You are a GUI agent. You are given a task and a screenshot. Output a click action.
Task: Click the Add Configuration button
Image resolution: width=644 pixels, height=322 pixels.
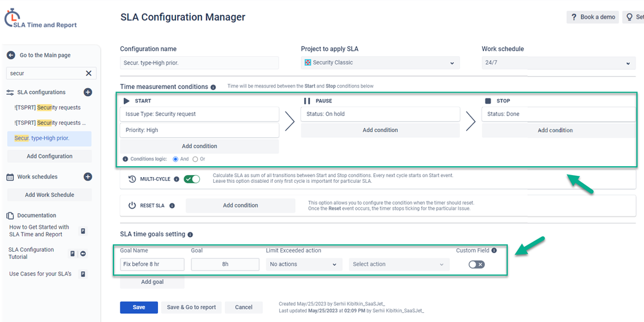[49, 156]
